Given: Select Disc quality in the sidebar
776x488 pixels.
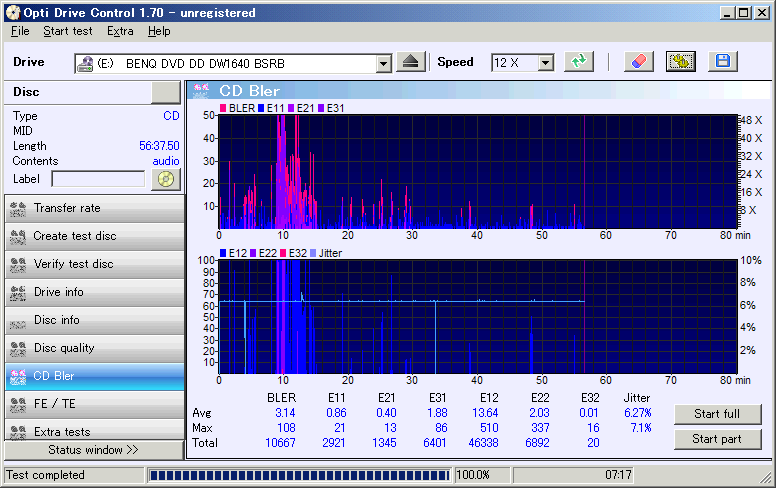Looking at the screenshot, I should coord(92,348).
